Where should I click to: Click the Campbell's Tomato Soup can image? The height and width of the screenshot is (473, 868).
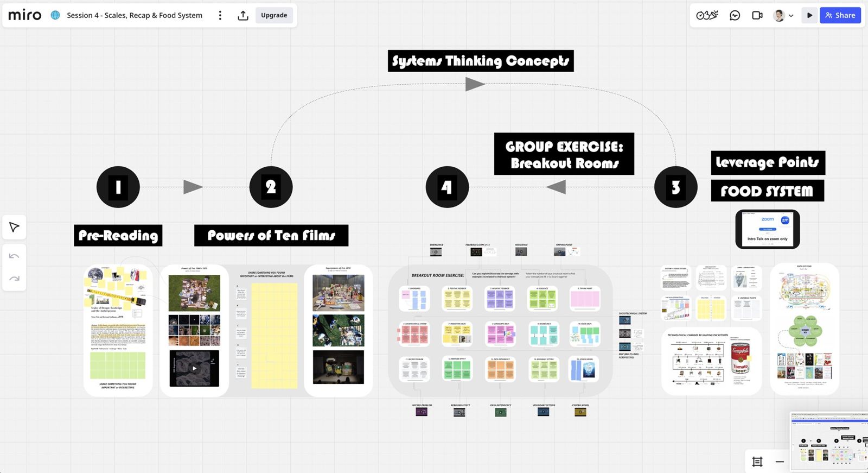coord(741,359)
